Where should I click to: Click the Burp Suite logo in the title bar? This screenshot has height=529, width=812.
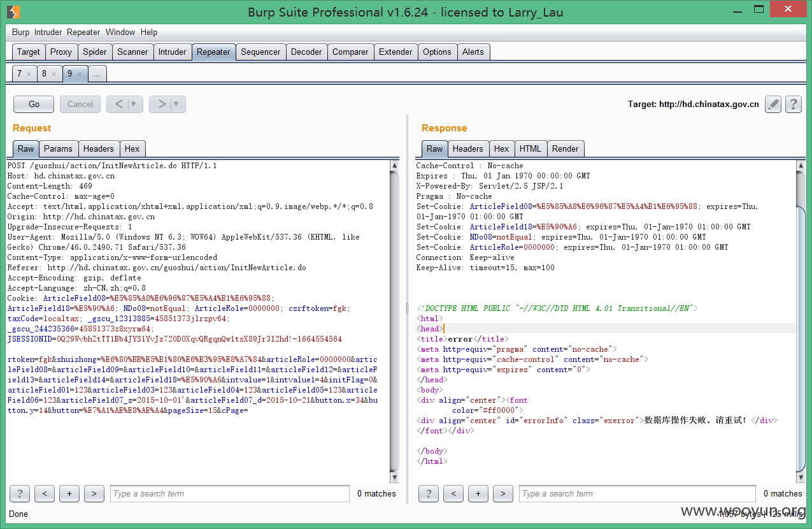point(13,11)
